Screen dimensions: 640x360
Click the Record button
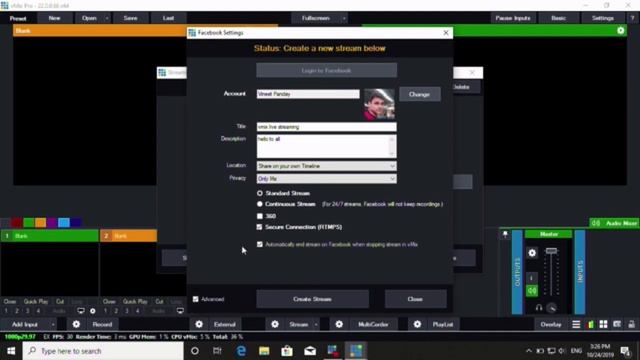point(102,324)
